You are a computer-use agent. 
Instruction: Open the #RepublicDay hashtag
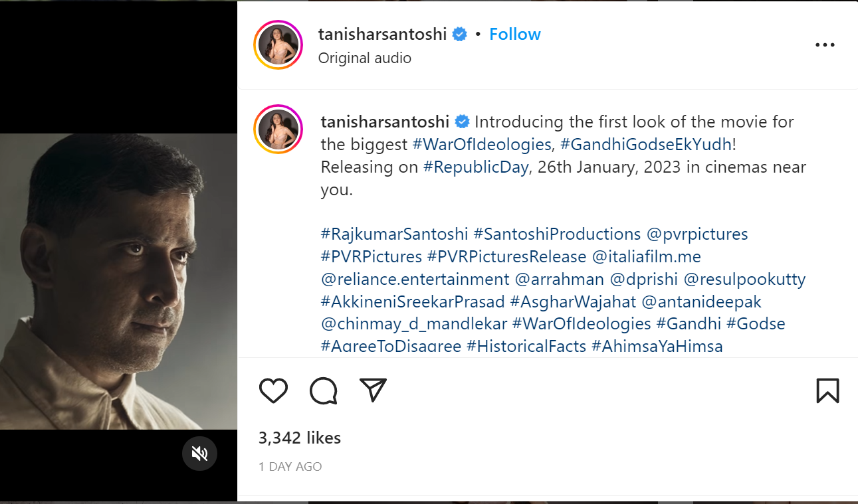pyautogui.click(x=476, y=167)
